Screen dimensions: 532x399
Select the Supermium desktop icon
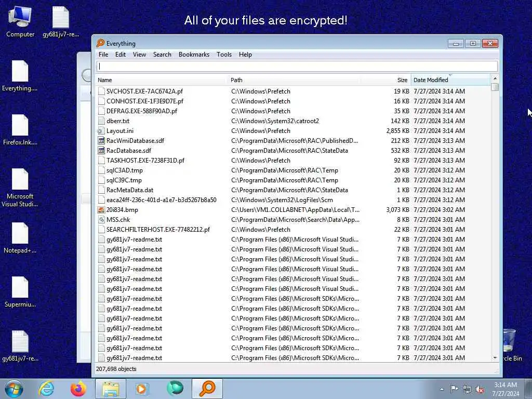20,292
